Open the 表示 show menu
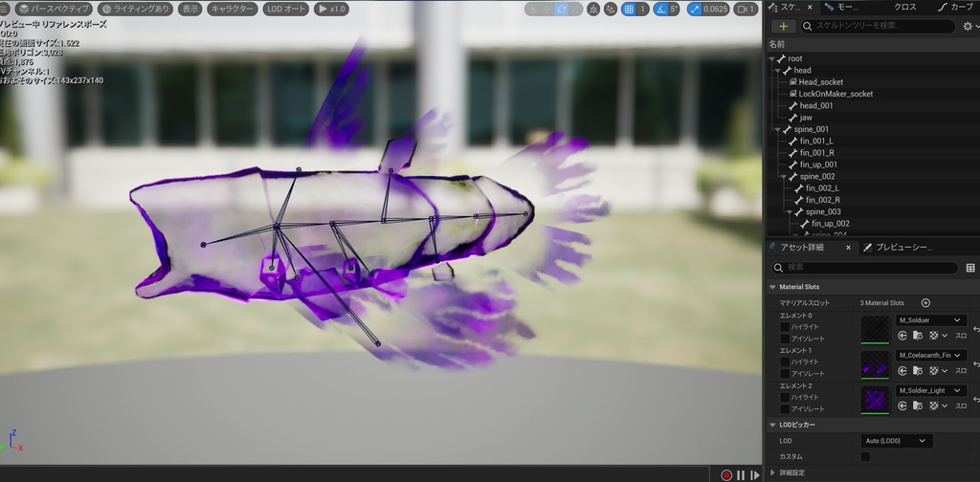Viewport: 980px width, 482px height. [190, 10]
